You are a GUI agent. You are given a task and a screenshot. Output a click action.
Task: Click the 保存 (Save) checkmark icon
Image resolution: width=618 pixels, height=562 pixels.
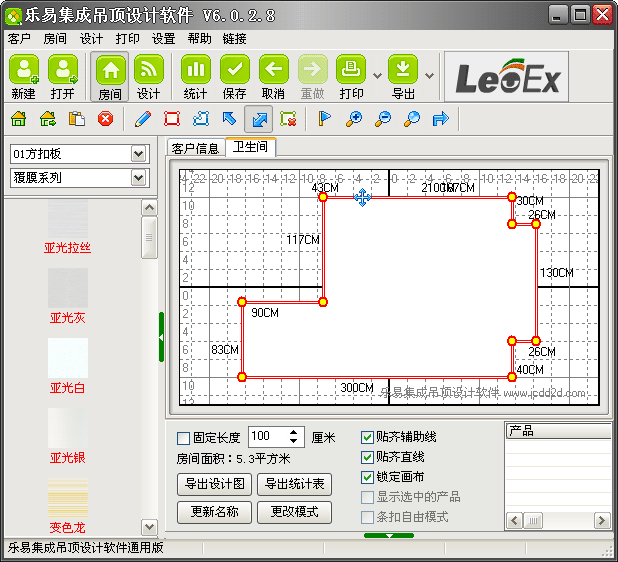pyautogui.click(x=234, y=71)
